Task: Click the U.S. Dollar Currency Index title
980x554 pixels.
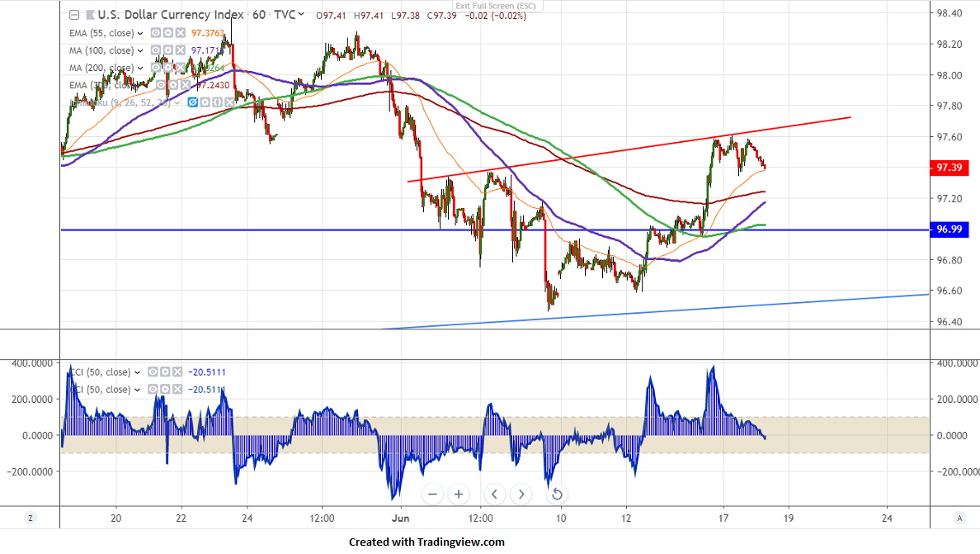Action: (171, 14)
